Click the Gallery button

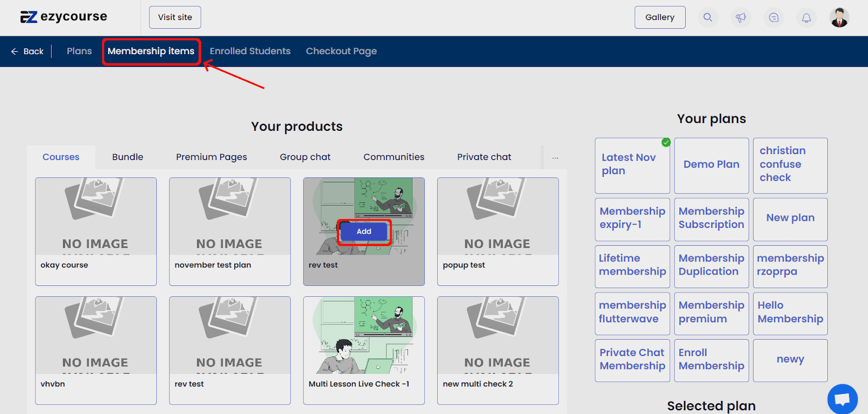pyautogui.click(x=660, y=17)
